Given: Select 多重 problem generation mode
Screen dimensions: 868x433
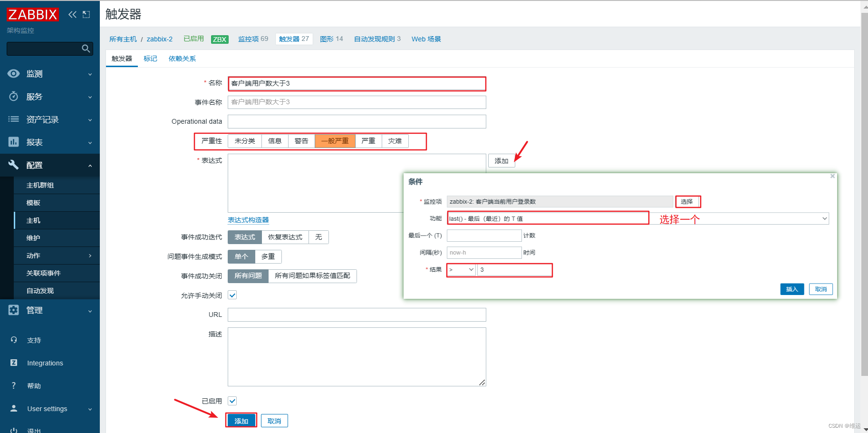Looking at the screenshot, I should [x=268, y=256].
